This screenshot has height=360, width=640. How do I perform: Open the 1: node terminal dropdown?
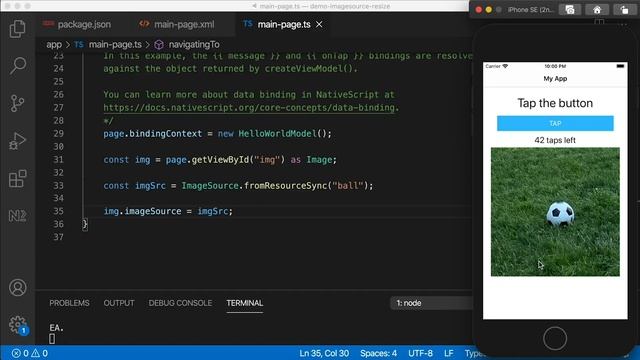(432, 303)
